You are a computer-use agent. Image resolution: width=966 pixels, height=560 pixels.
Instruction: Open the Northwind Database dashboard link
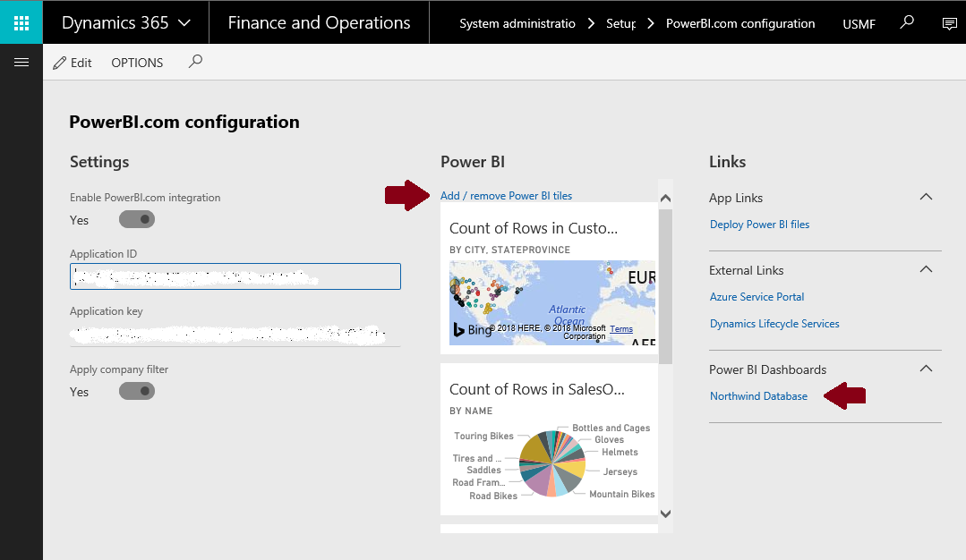(x=758, y=395)
